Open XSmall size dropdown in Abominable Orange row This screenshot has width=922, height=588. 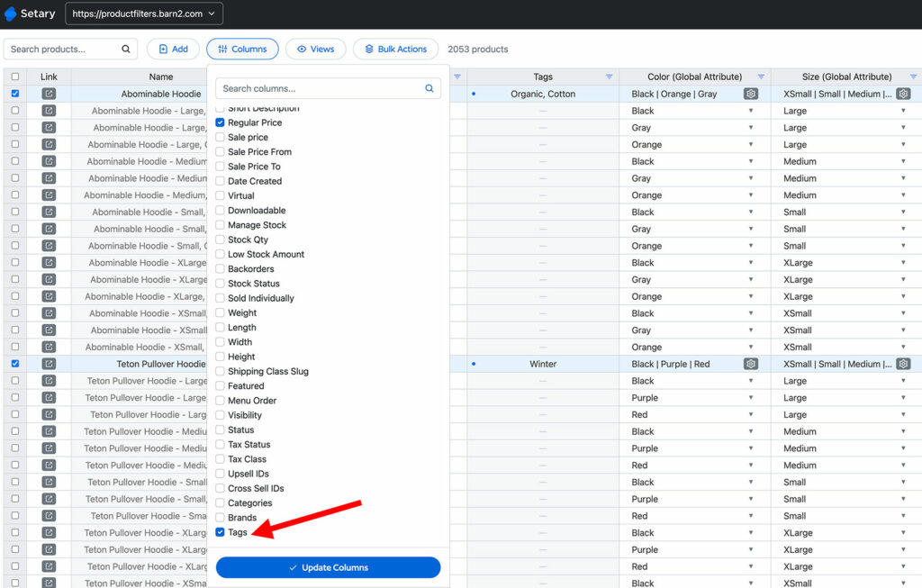pos(903,347)
